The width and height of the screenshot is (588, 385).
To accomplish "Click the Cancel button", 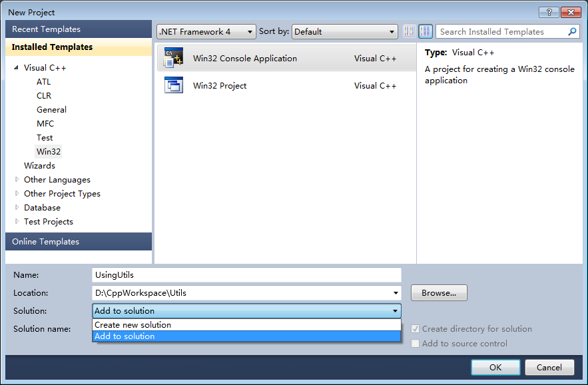I will click(549, 368).
